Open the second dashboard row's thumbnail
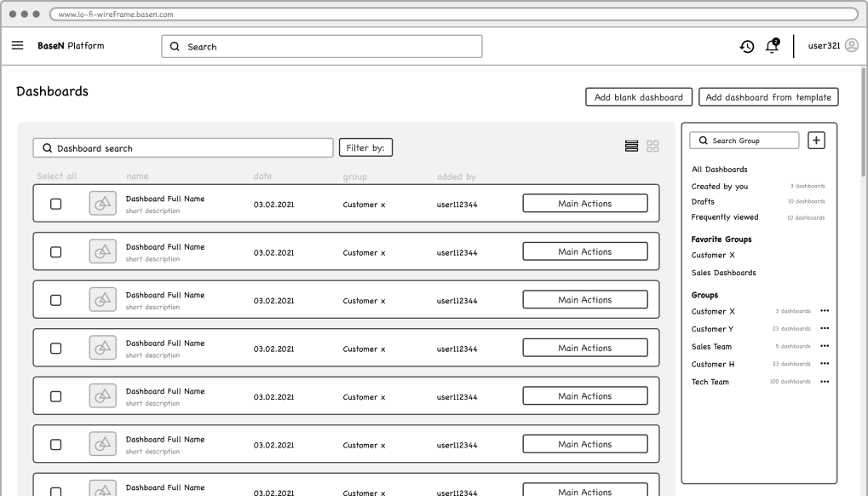 coord(102,251)
